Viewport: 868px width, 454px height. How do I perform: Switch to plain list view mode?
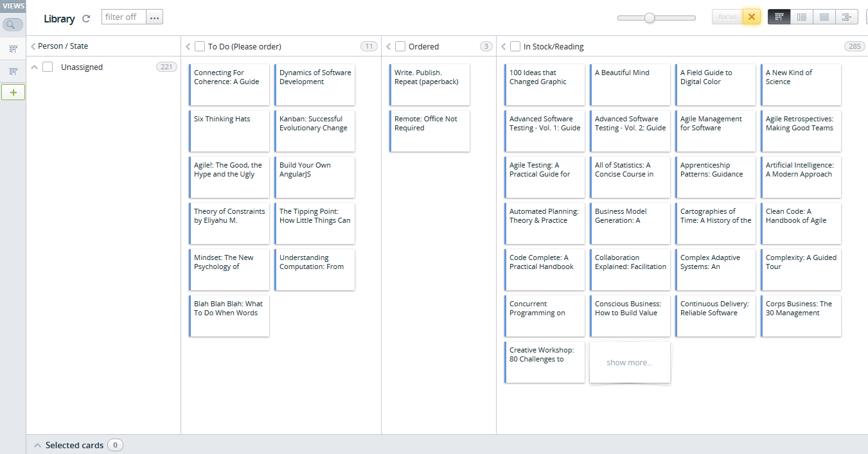tap(824, 17)
